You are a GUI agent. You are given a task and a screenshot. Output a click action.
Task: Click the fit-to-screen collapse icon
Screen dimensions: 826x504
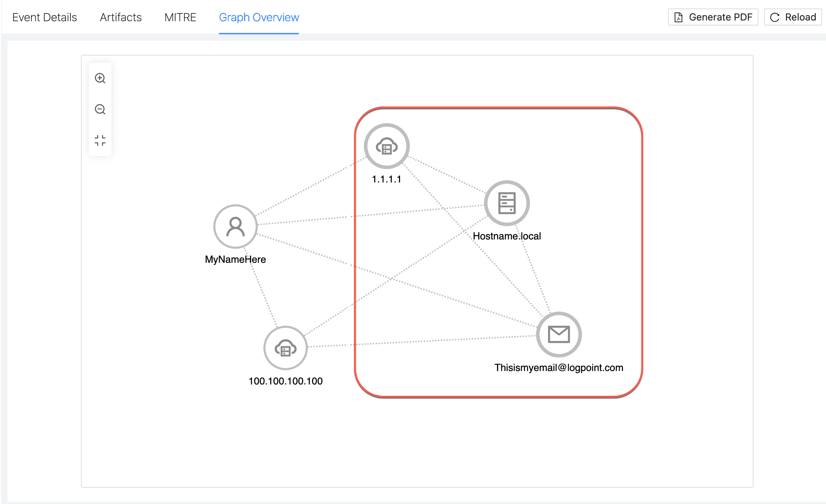click(x=100, y=140)
